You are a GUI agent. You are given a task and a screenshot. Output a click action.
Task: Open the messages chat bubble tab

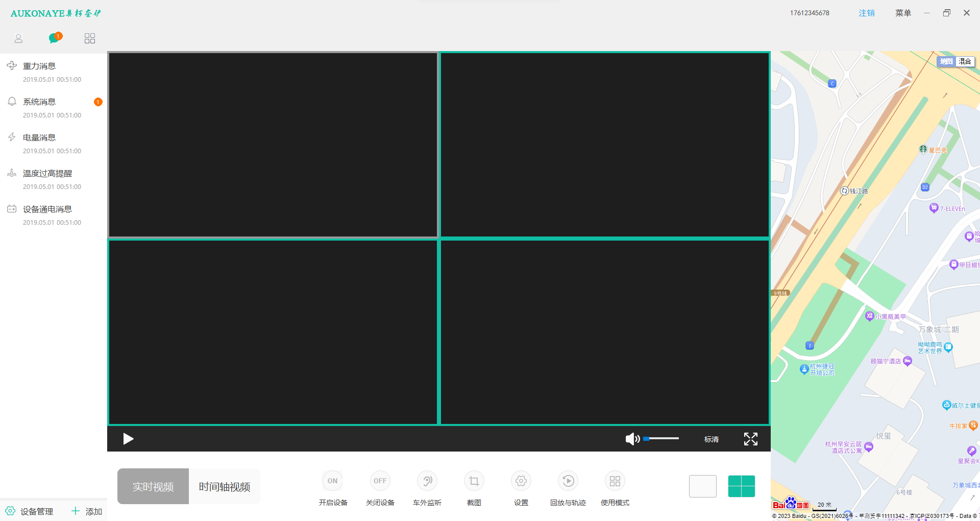tap(55, 38)
